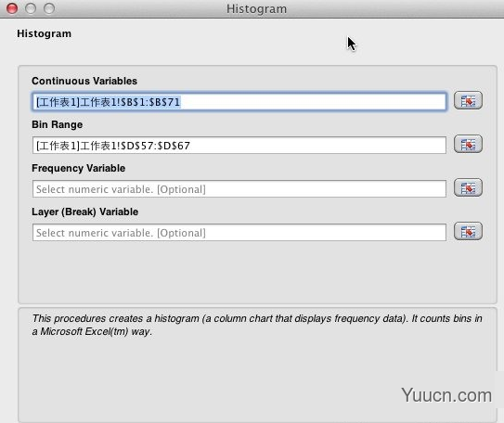Select the Frequency Variable optional field
504x423 pixels.
tap(239, 189)
